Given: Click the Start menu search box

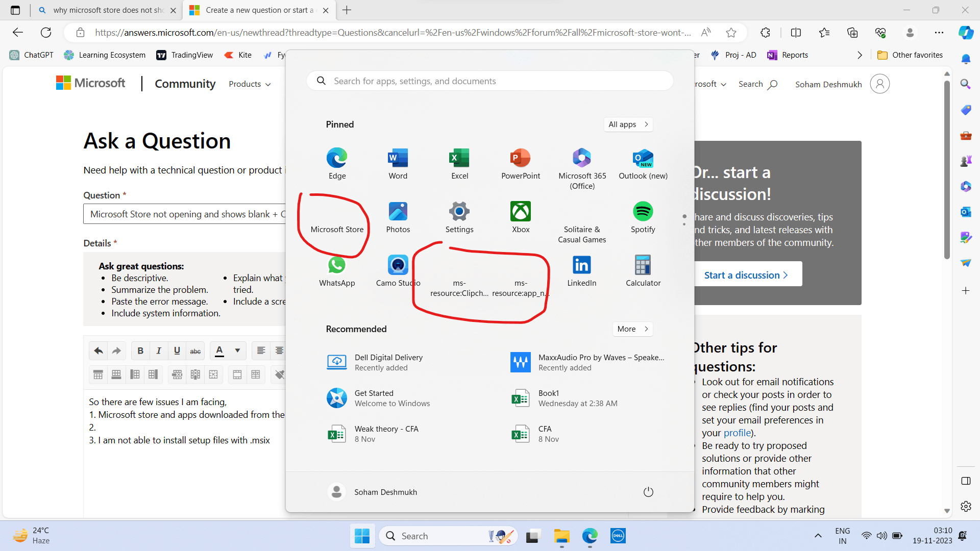Looking at the screenshot, I should click(489, 81).
